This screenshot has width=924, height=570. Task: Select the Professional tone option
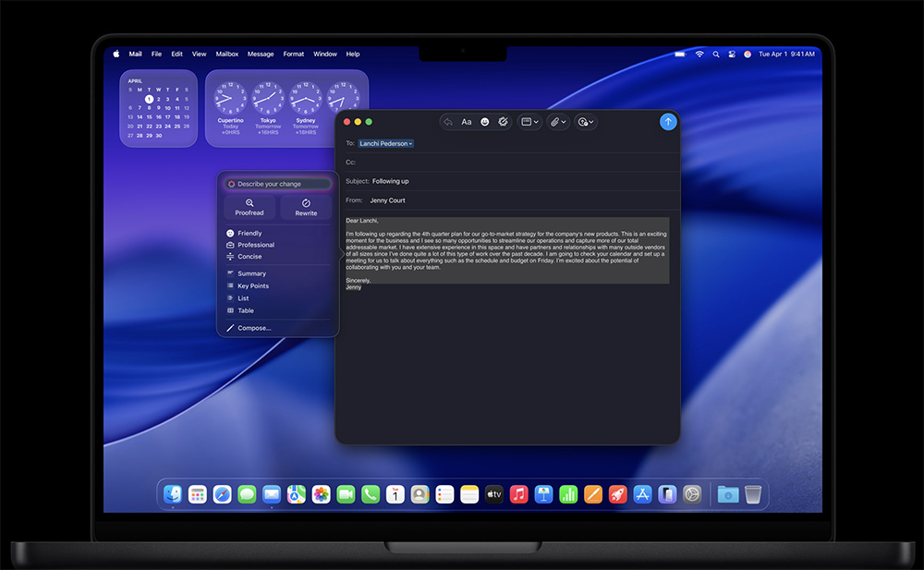pyautogui.click(x=256, y=245)
